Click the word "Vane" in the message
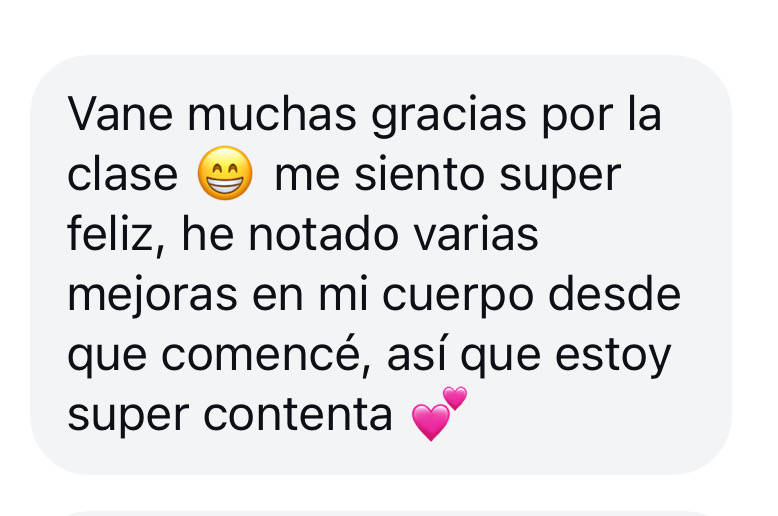Image resolution: width=778 pixels, height=516 pixels. click(x=121, y=115)
